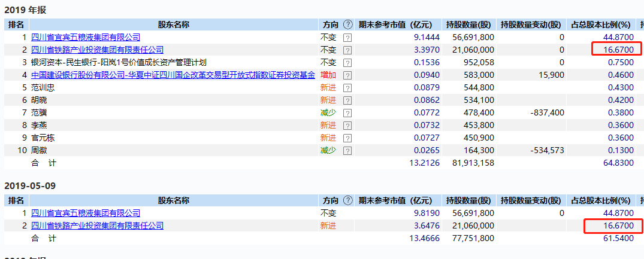The image size is (644, 259).
Task: Click market value 9.8190
Action: pos(427,213)
